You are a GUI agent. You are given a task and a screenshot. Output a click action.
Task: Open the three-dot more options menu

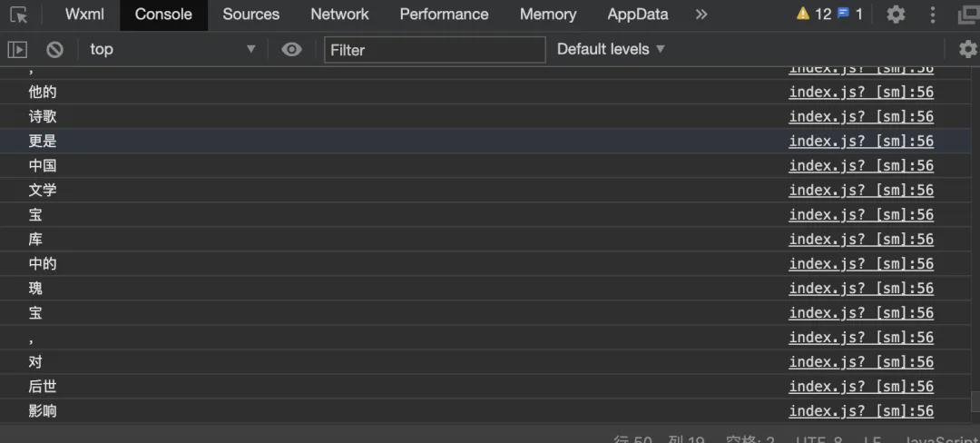point(933,15)
